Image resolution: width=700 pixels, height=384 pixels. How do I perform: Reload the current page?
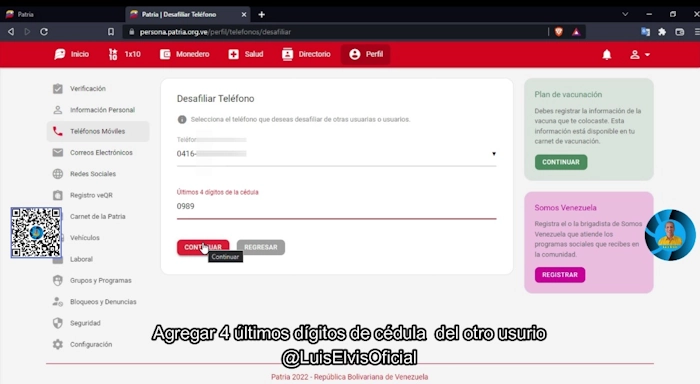[44, 32]
